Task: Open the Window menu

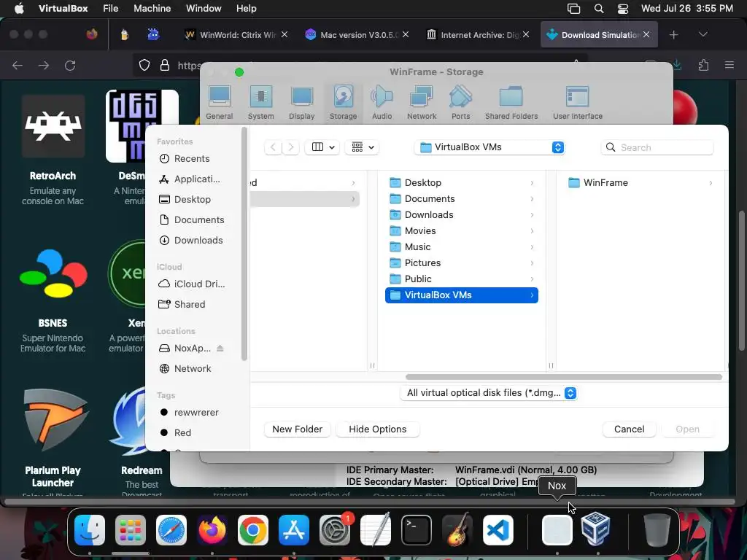Action: tap(204, 9)
